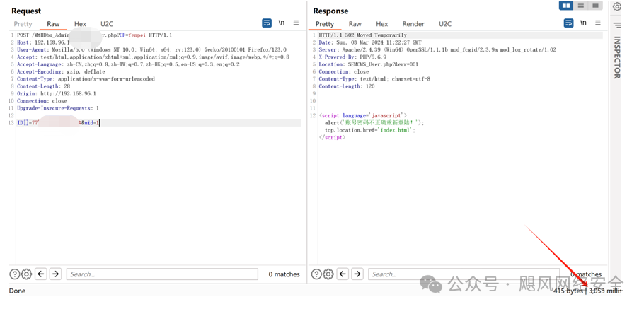
Task: Select combined tabbed layout view
Action: coord(595,6)
